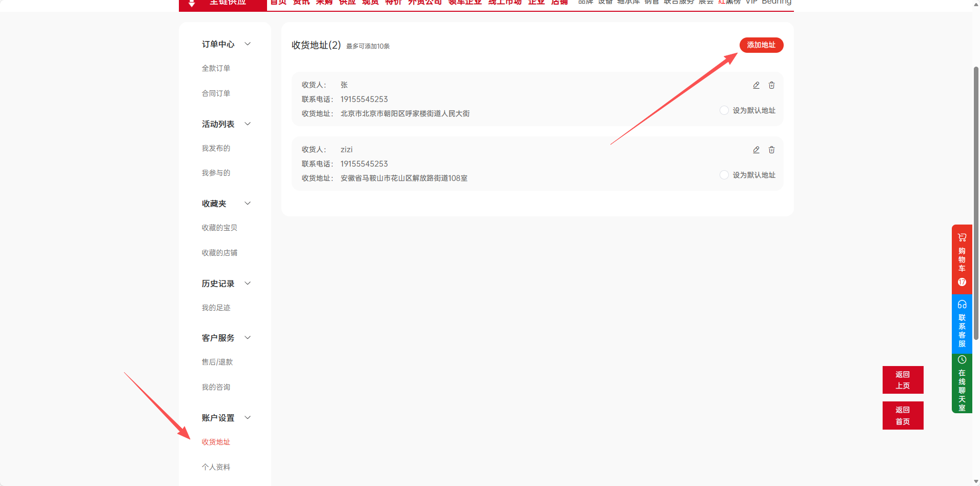Click the cart count badge 17
980x486 pixels.
tap(962, 282)
